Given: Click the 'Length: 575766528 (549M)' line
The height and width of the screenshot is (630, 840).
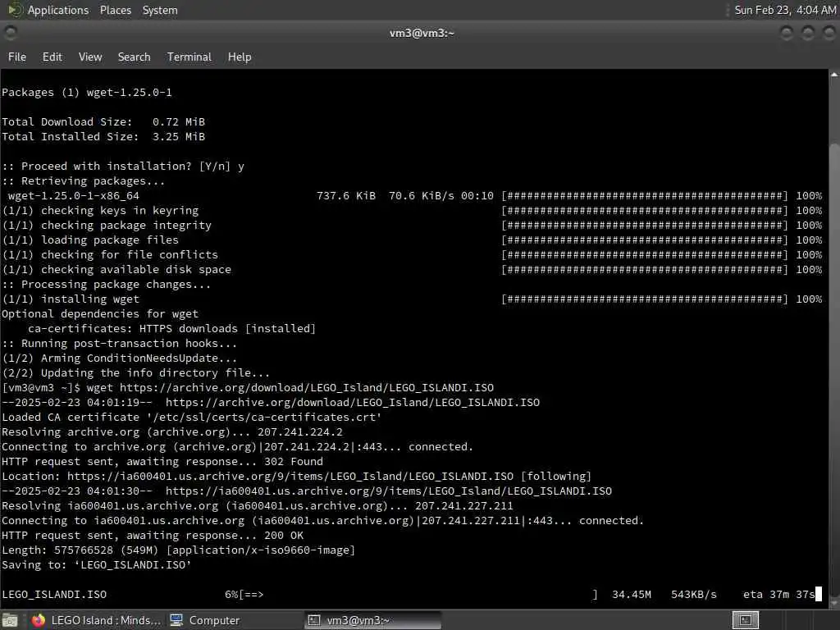Looking at the screenshot, I should pyautogui.click(x=178, y=550).
